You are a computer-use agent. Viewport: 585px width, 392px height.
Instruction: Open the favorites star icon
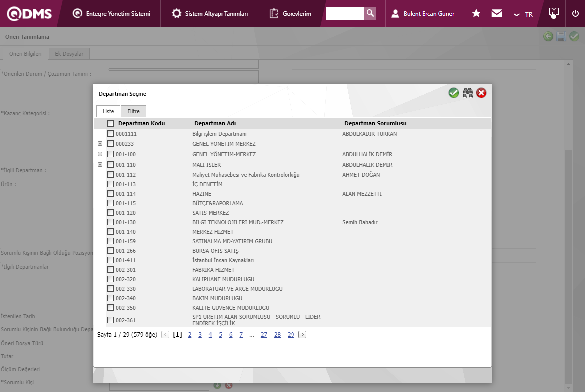click(476, 13)
